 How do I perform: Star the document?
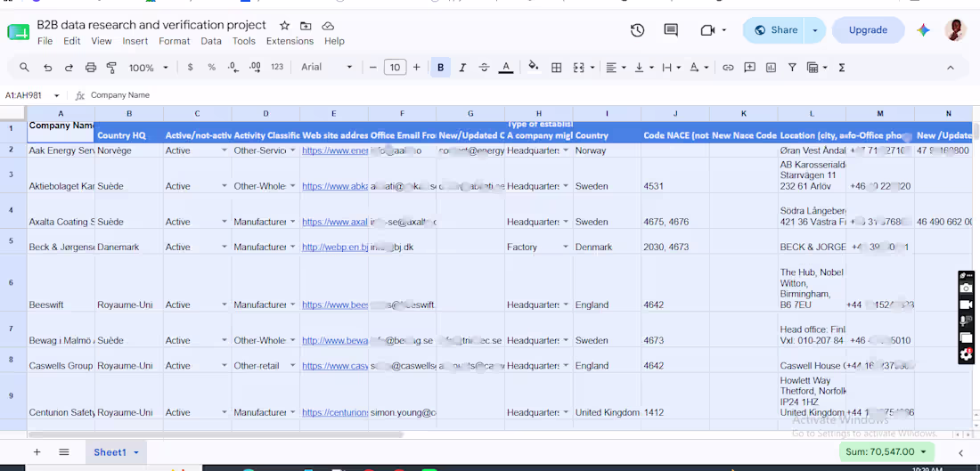click(284, 26)
